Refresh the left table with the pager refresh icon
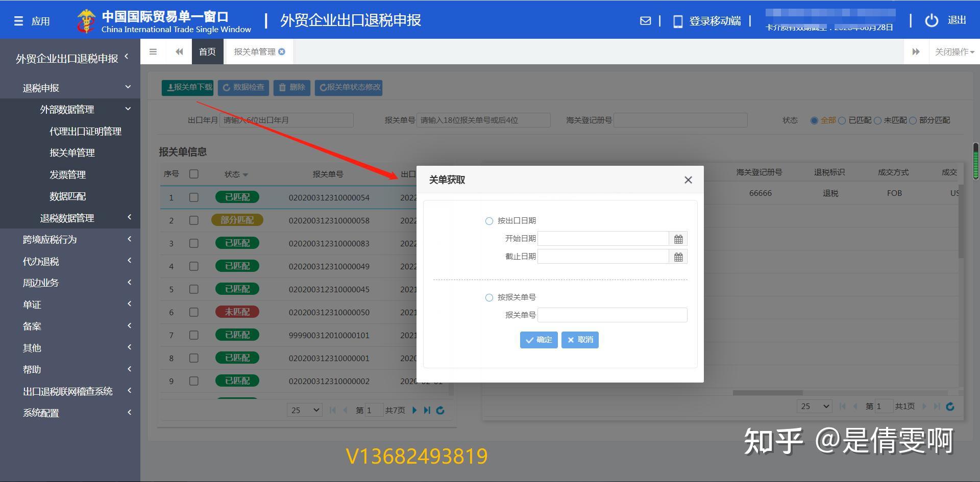The height and width of the screenshot is (482, 980). pyautogui.click(x=440, y=410)
